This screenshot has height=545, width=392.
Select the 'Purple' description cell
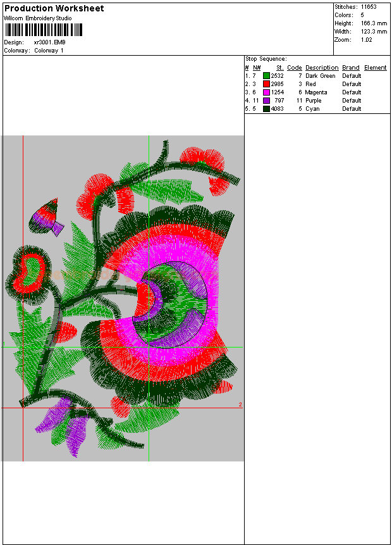314,101
